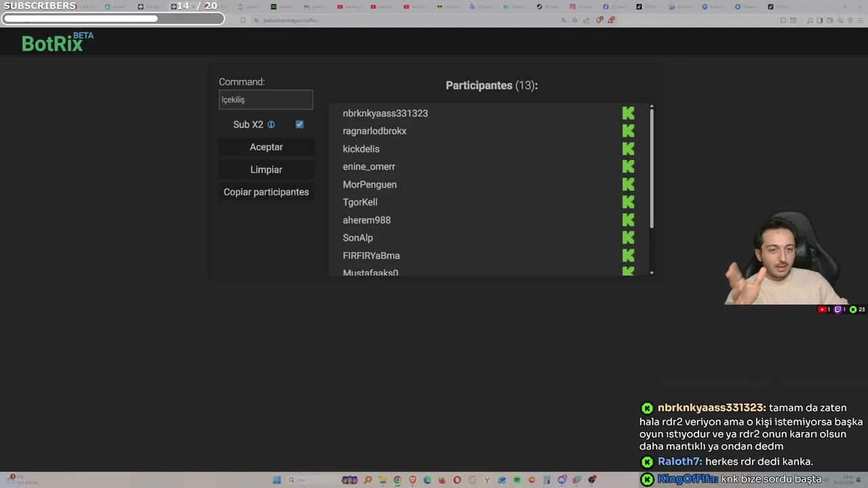Click the BotRix BETA logo
This screenshot has height=488, width=868.
pyautogui.click(x=58, y=42)
